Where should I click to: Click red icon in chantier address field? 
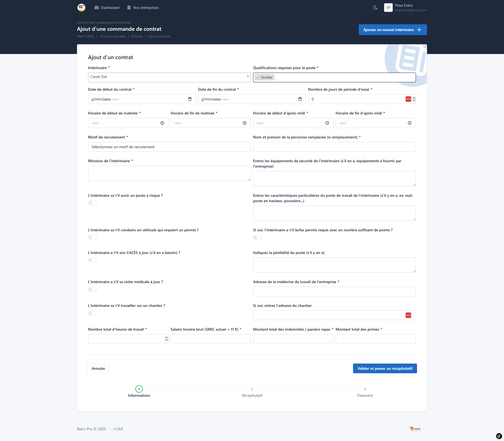coord(408,315)
